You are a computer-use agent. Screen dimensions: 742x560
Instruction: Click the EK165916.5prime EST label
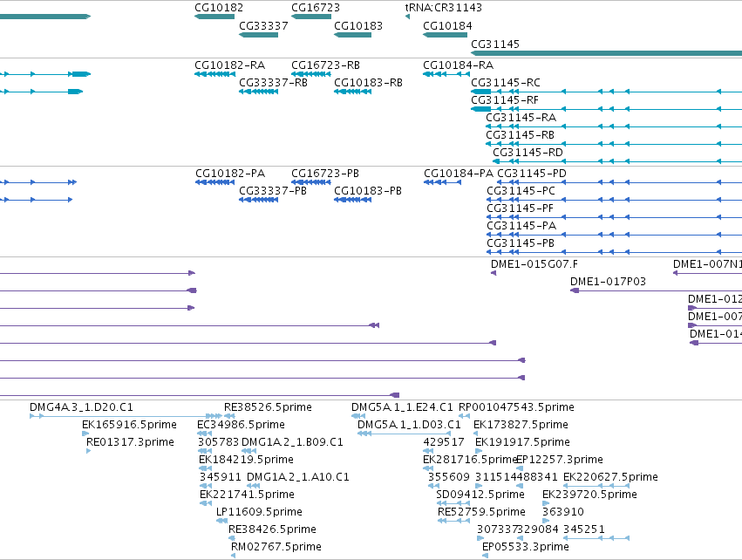click(x=129, y=425)
